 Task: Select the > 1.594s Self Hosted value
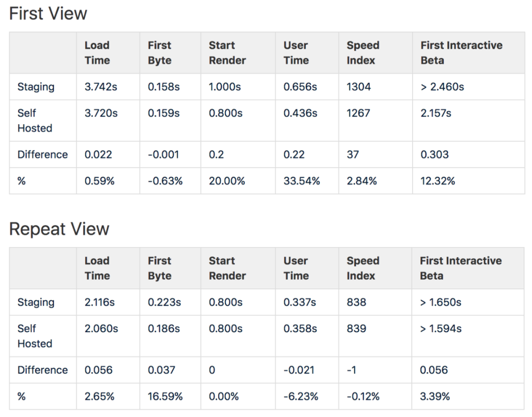tap(441, 329)
